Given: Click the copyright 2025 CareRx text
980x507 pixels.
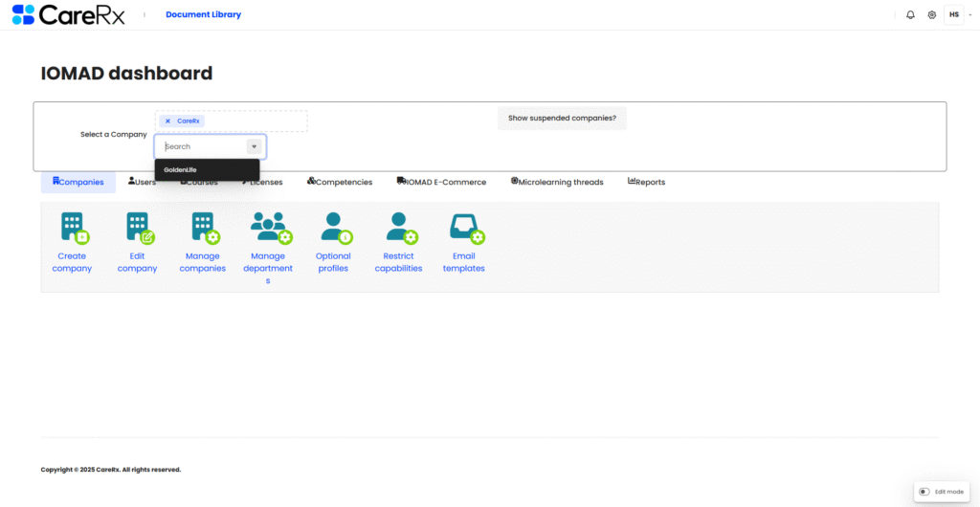Looking at the screenshot, I should [111, 470].
